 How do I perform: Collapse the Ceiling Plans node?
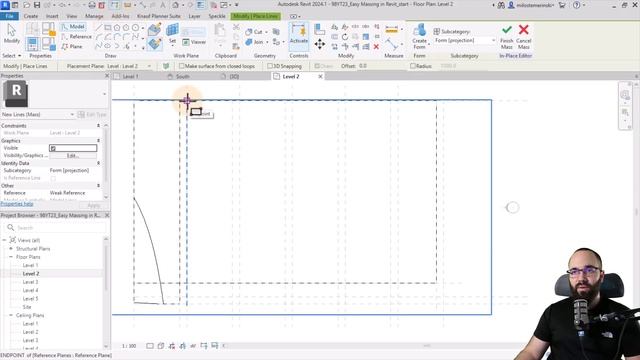click(11, 315)
